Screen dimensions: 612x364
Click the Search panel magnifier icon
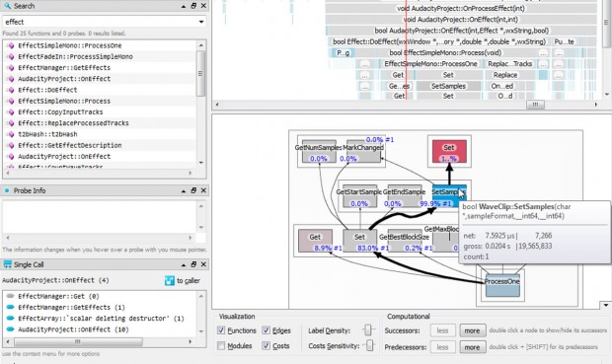(x=8, y=6)
